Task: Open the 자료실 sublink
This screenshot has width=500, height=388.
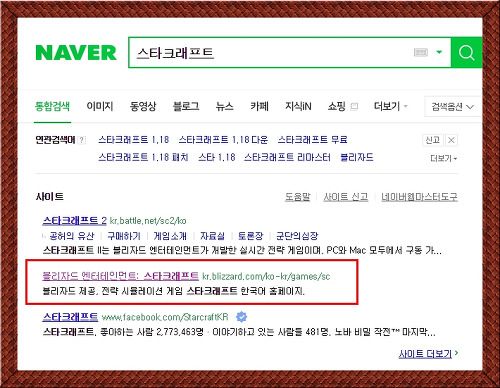Action: [x=212, y=236]
